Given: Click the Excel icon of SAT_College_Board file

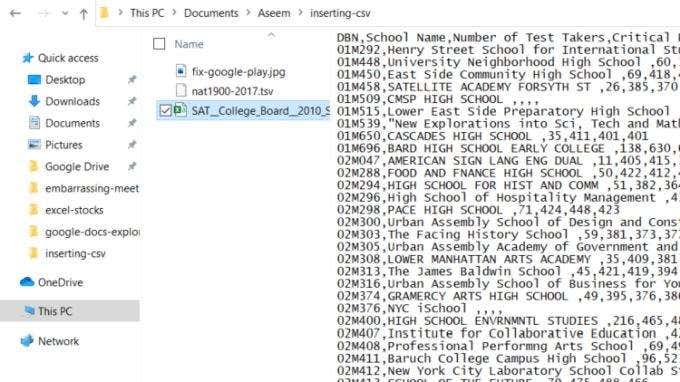Looking at the screenshot, I should [180, 110].
